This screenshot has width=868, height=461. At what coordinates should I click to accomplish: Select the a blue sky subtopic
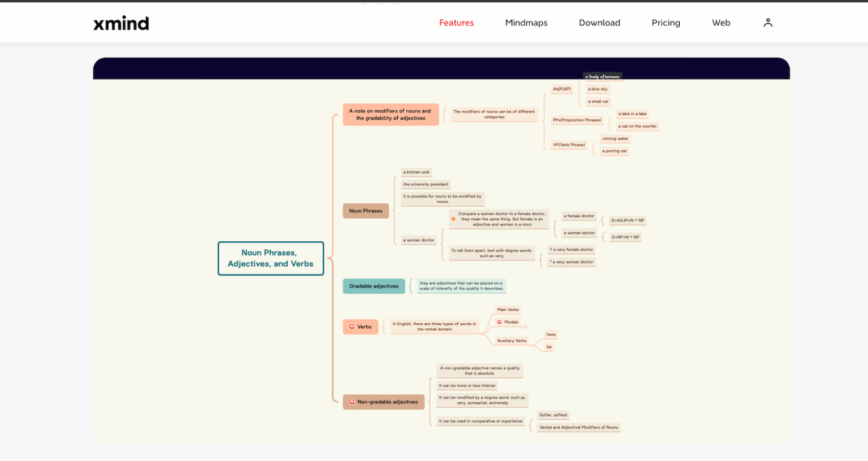click(x=596, y=89)
